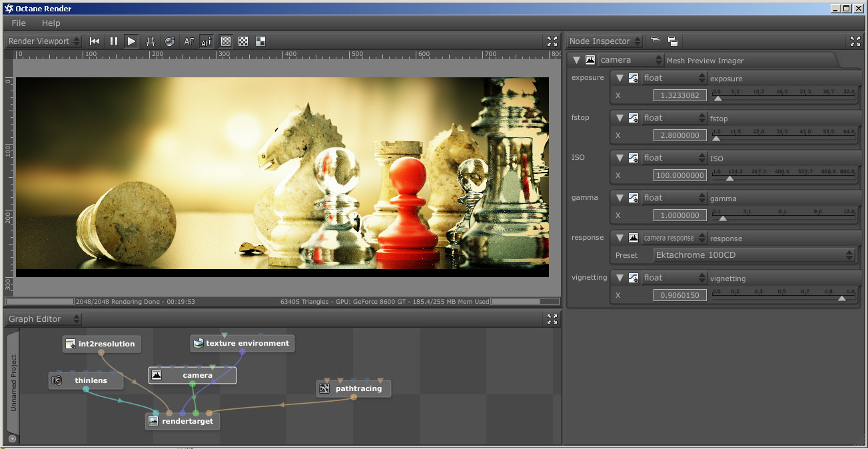Select the thinlens node in graph
The height and width of the screenshot is (449, 868).
click(x=87, y=381)
